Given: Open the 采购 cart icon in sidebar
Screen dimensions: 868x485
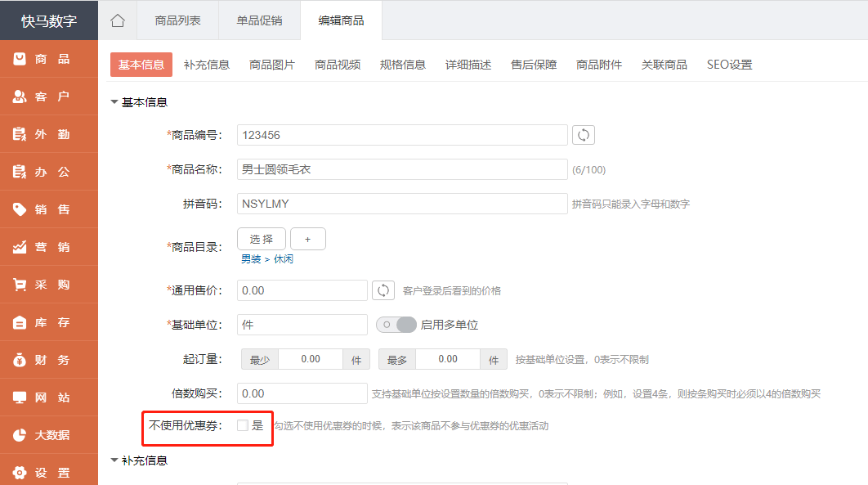Looking at the screenshot, I should click(20, 285).
